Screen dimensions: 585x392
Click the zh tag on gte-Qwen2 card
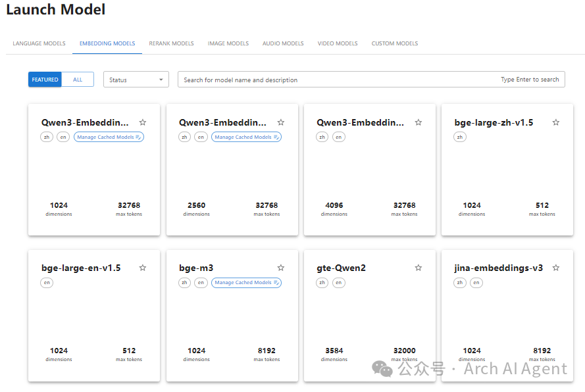click(322, 283)
